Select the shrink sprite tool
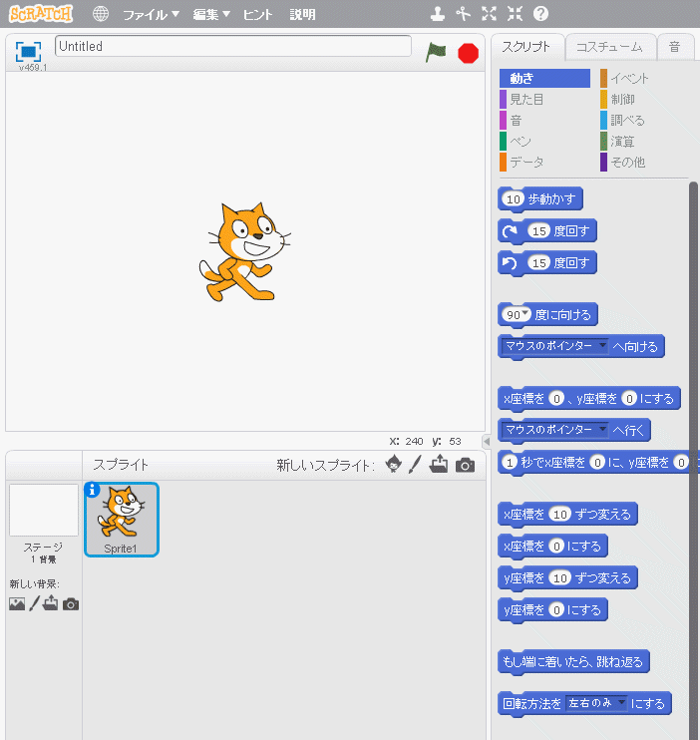 [515, 14]
